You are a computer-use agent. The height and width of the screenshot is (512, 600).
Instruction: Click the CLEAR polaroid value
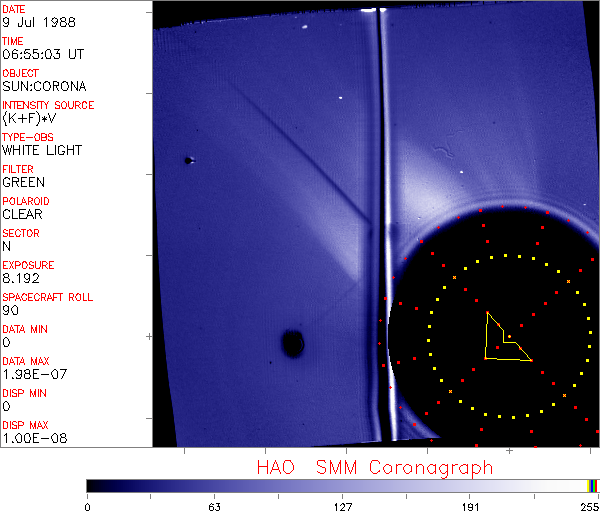coord(22,214)
